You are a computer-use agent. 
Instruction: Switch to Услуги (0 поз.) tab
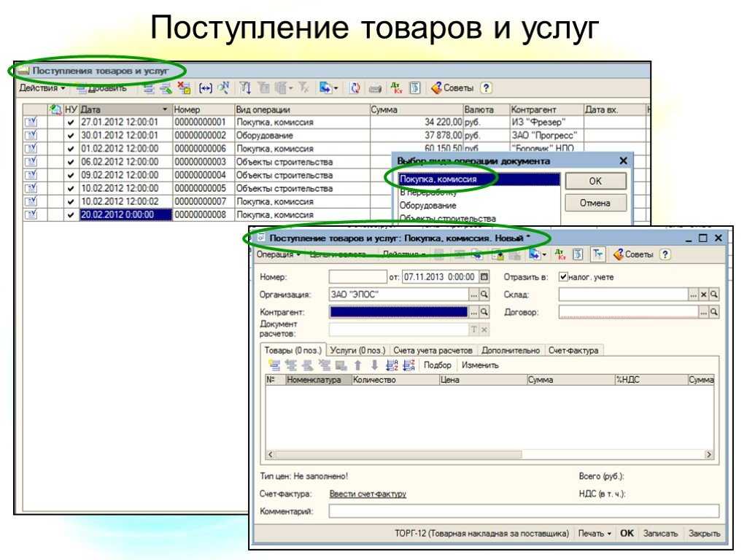pos(357,351)
